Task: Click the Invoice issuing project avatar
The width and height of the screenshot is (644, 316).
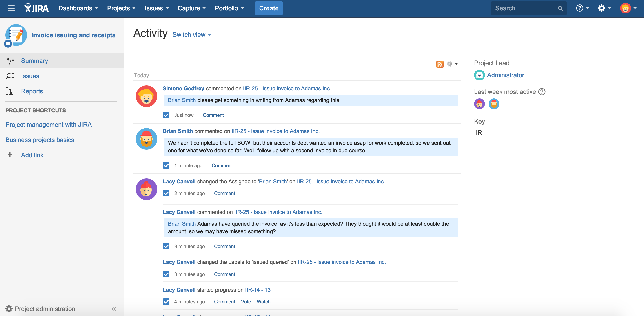Action: tap(16, 35)
